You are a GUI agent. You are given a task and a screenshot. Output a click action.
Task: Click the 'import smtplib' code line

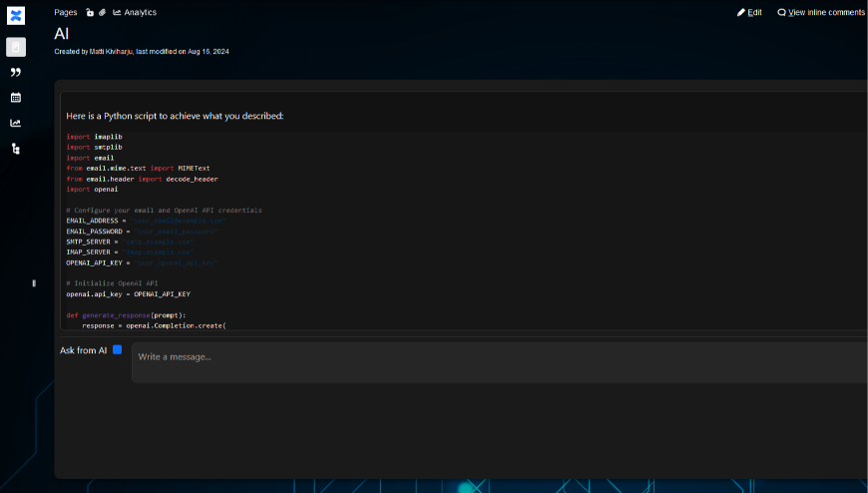tap(94, 147)
